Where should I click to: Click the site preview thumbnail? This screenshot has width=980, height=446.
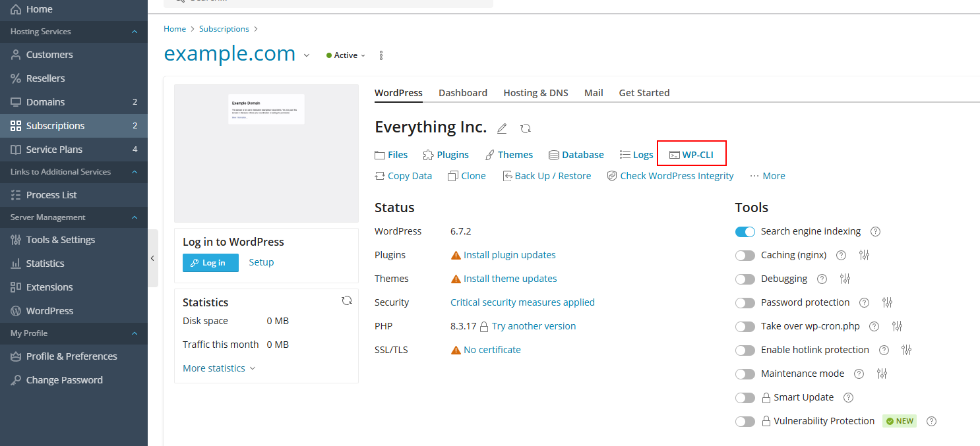coord(266,153)
